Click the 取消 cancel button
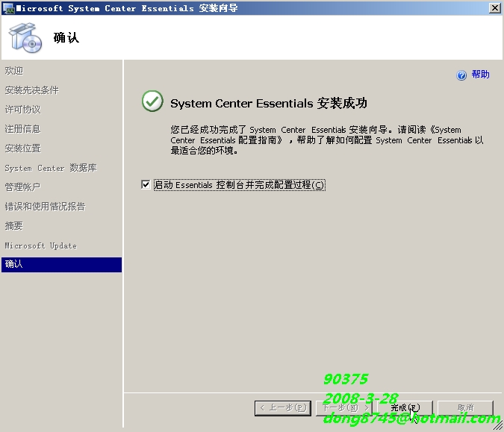 (465, 408)
